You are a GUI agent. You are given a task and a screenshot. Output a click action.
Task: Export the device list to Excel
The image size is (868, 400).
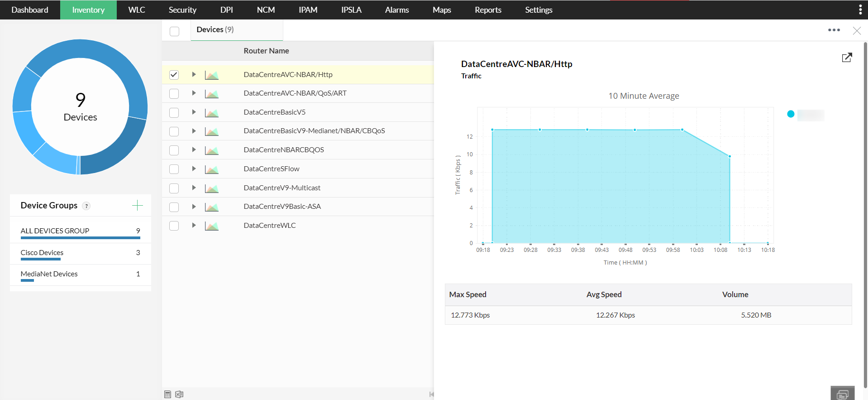tap(179, 394)
